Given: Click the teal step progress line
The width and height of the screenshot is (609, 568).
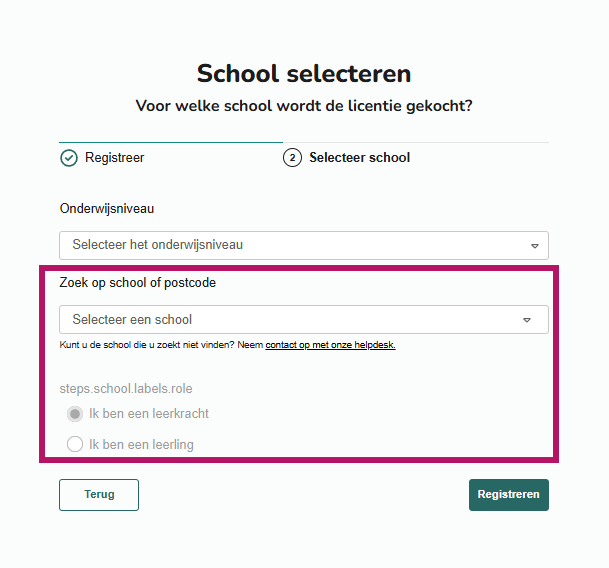Looking at the screenshot, I should [170, 142].
